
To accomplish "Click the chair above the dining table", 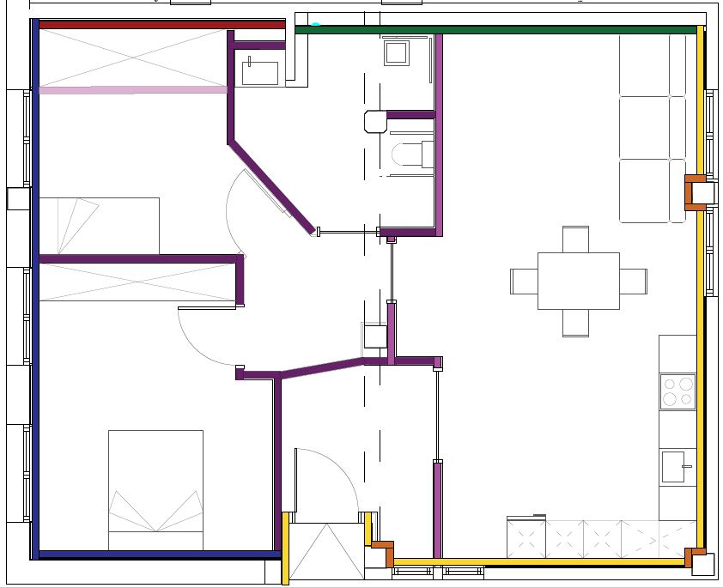I will [x=575, y=238].
